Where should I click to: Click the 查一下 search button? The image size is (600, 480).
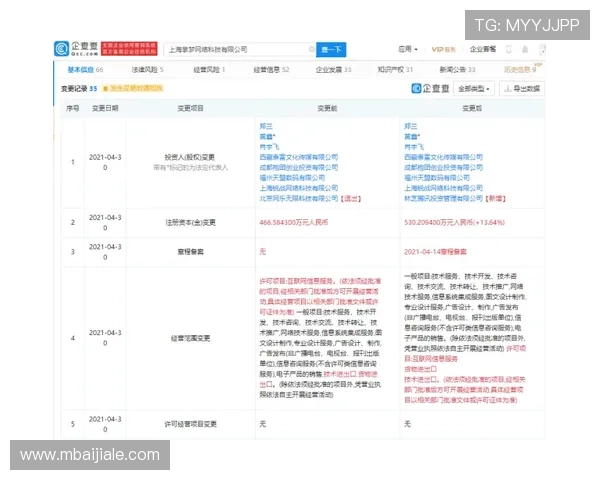click(x=331, y=49)
